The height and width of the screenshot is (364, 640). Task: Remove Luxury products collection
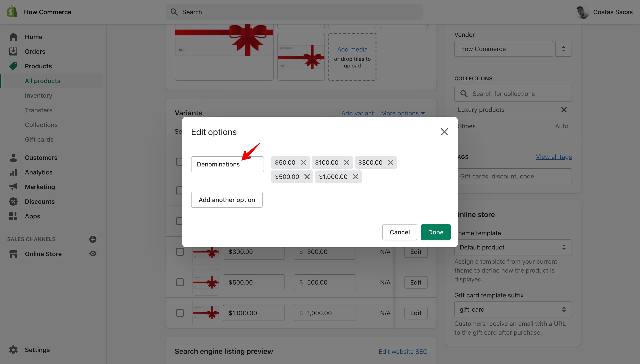564,109
